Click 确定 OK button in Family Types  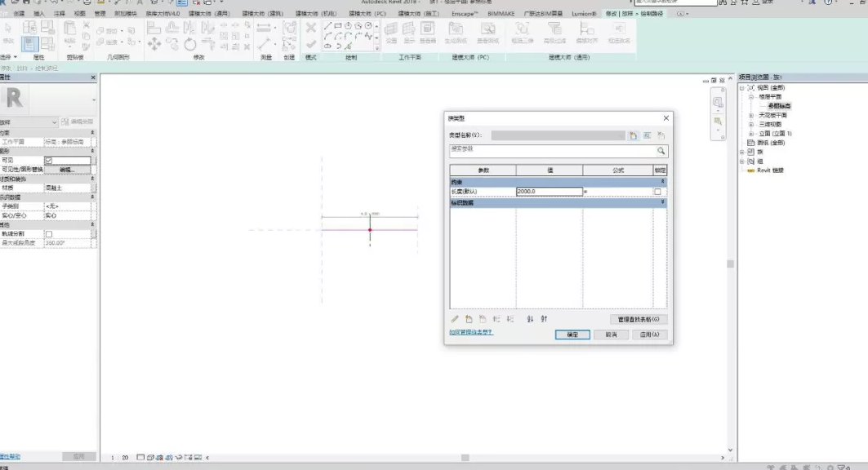[x=572, y=335]
